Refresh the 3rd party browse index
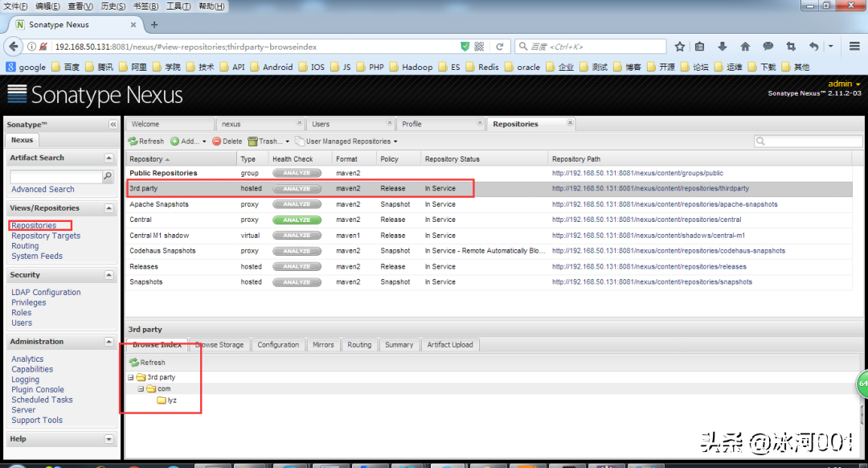 click(147, 362)
